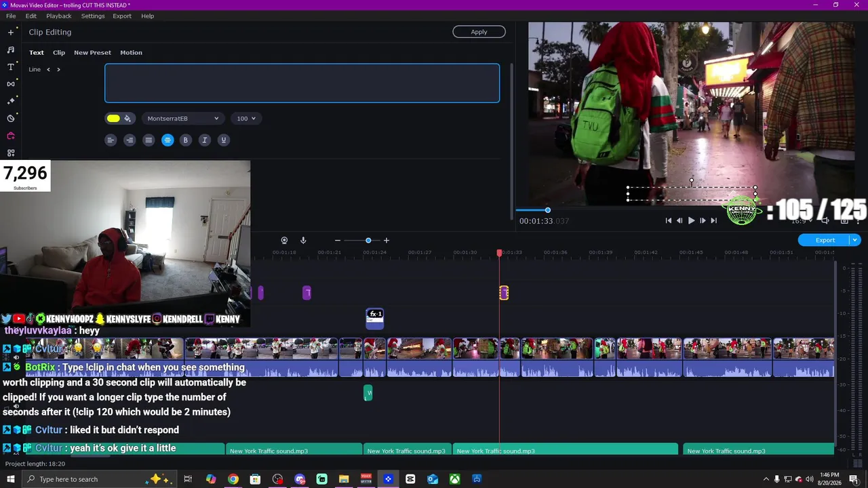The height and width of the screenshot is (488, 868).
Task: Pick the yellow text color swatch
Action: point(113,119)
